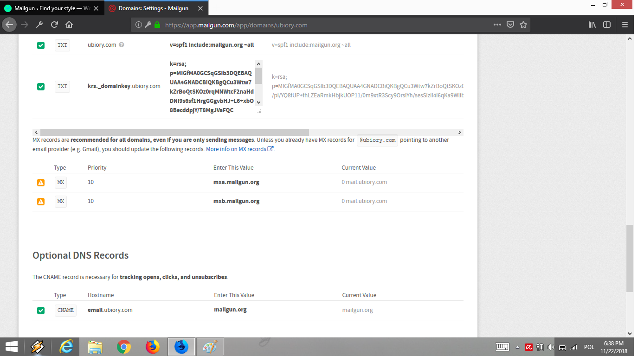The image size is (644, 356).
Task: Click the page's vertical scrollbar thumb
Action: 630,258
